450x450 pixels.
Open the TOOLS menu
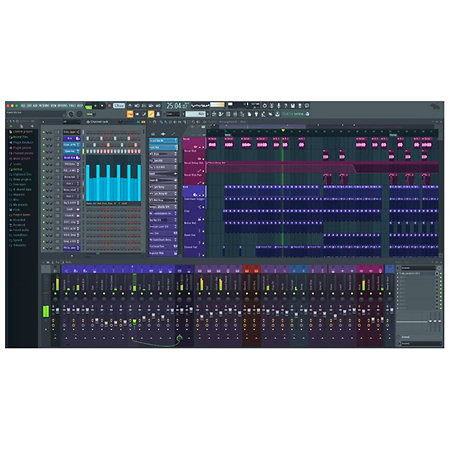point(72,106)
